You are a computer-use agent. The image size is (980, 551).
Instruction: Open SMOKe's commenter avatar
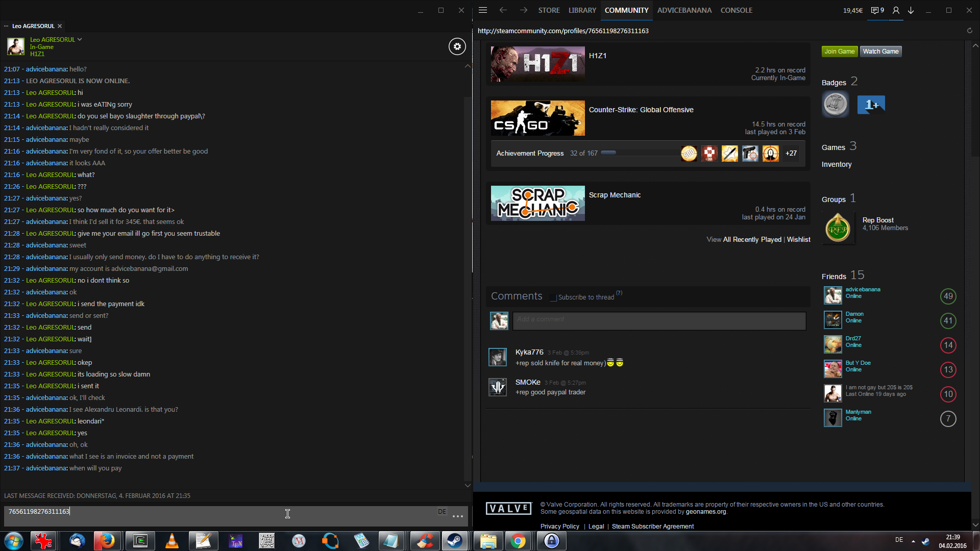[x=498, y=387]
